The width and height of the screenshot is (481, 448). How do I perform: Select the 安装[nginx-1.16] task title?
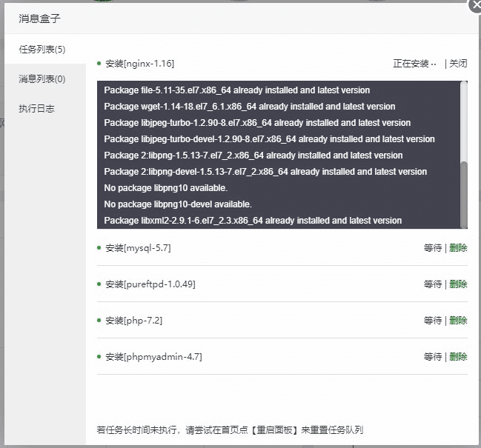click(139, 64)
